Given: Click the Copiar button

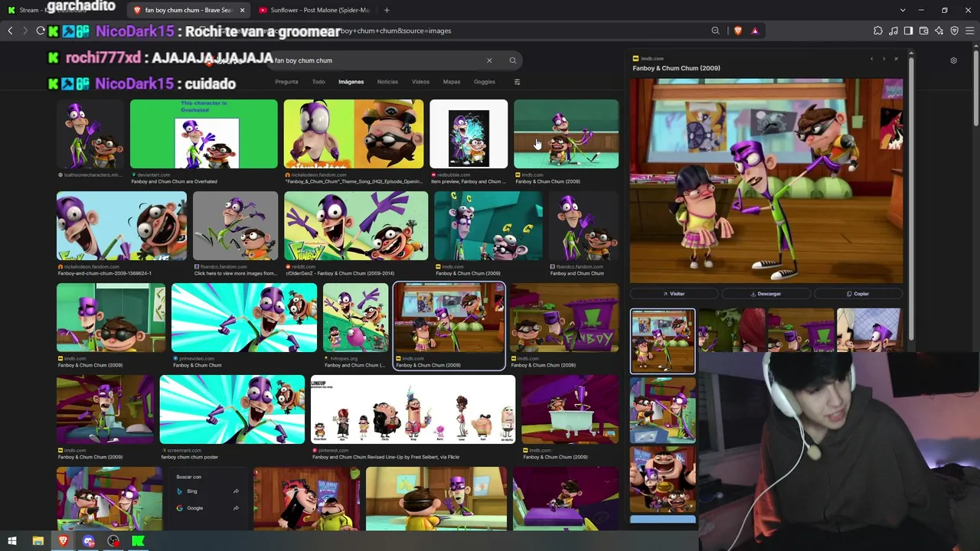Looking at the screenshot, I should 858,294.
